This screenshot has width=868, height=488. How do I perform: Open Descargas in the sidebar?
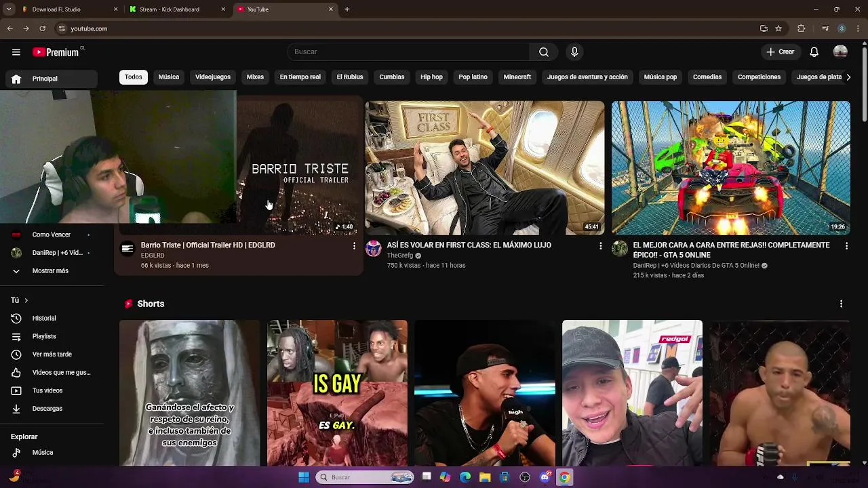click(x=52, y=409)
